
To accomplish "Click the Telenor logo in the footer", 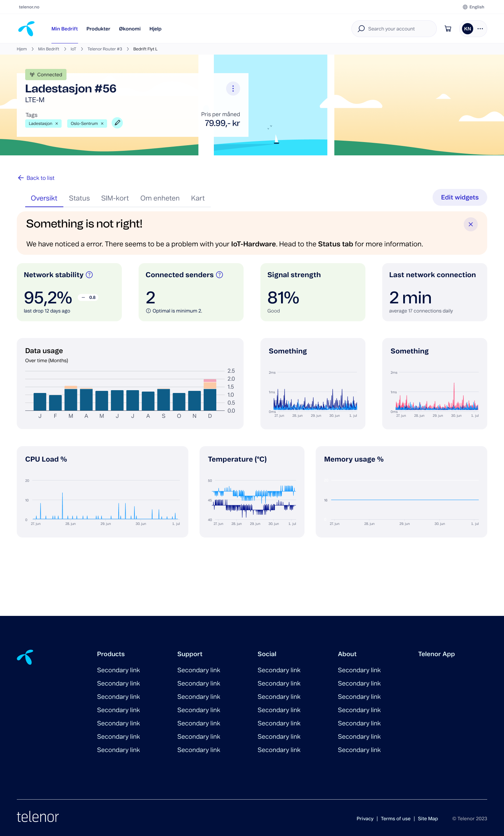I will 25,657.
